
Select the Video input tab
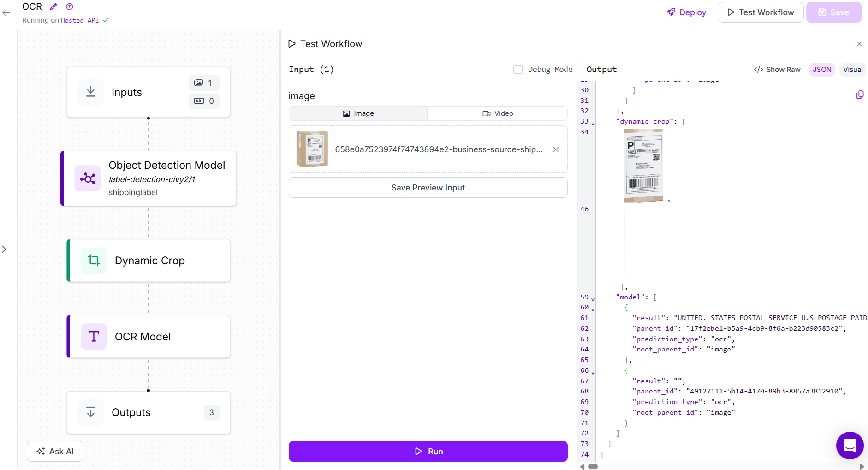coord(498,113)
